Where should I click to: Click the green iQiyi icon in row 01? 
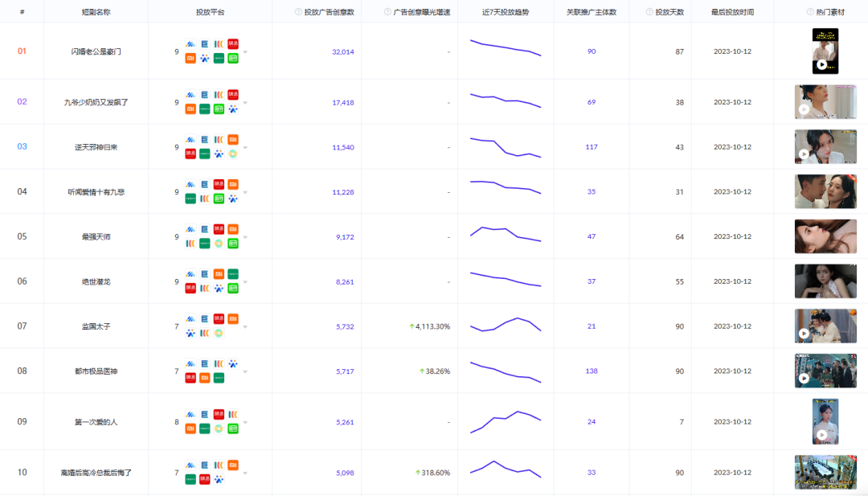[233, 58]
